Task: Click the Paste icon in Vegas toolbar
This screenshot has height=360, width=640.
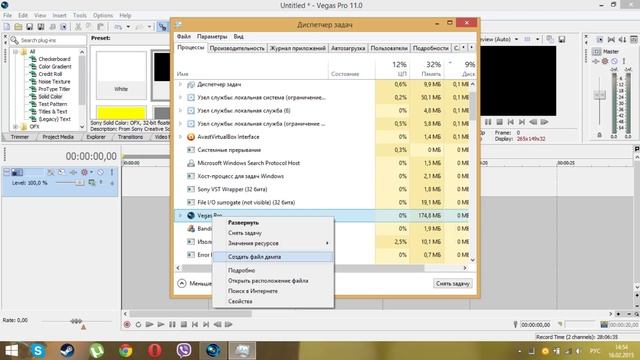Action: [100, 27]
